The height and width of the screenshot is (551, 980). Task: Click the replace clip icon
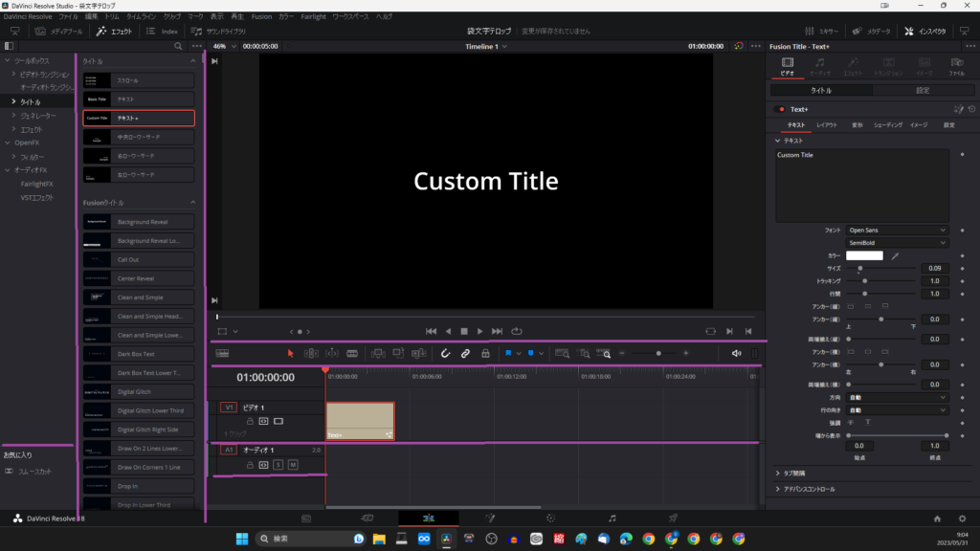[419, 354]
